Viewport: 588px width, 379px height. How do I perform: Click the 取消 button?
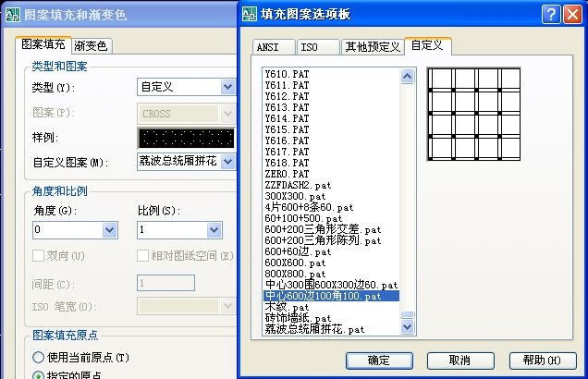[460, 361]
